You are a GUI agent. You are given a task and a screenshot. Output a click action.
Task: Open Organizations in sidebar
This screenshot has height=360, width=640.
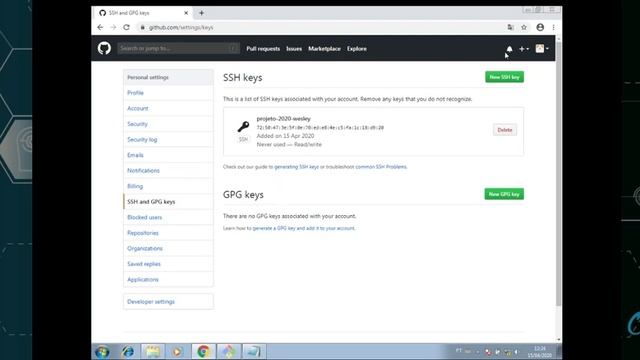click(168, 249)
